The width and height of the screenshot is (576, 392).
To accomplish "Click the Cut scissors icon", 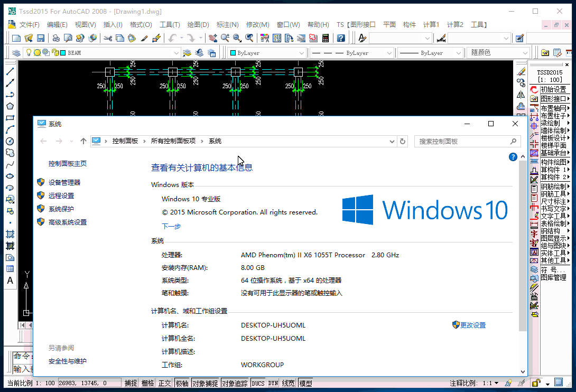I will point(108,38).
